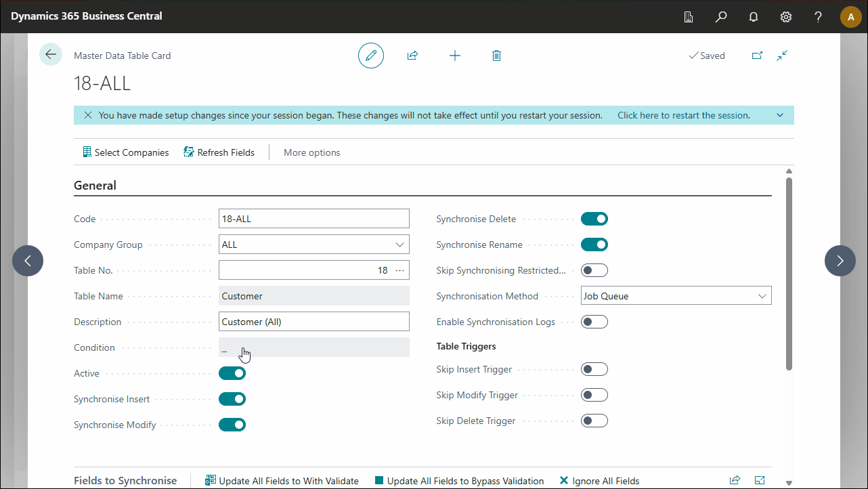
Task: Dismiss the notification with the X icon
Action: coord(88,115)
